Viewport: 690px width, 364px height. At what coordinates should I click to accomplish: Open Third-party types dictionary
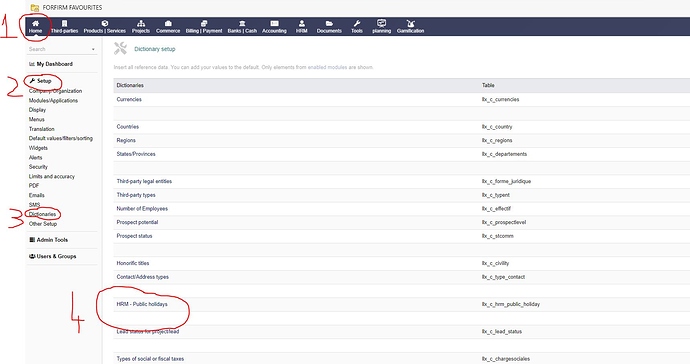(x=136, y=195)
